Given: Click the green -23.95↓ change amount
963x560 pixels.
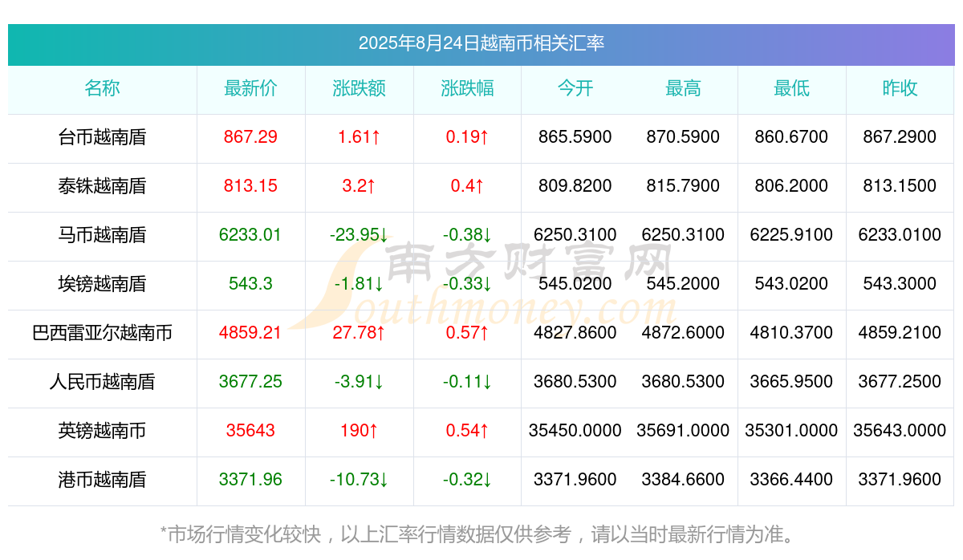Looking at the screenshot, I should click(x=359, y=235).
